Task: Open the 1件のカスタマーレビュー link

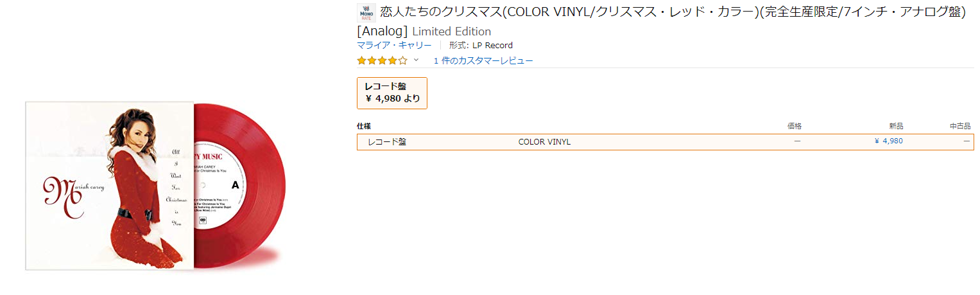Action: coord(483,60)
